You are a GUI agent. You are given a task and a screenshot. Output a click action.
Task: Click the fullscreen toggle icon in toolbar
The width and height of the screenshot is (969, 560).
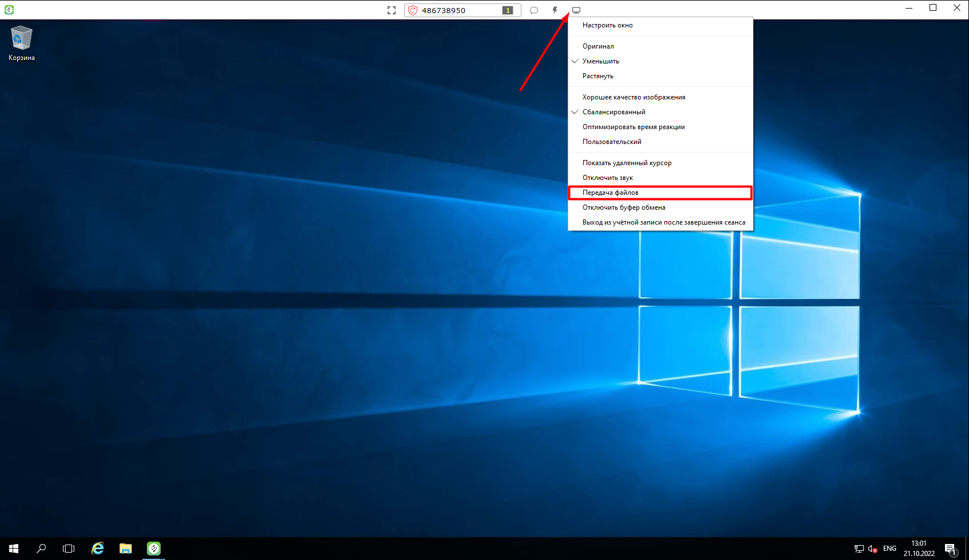[x=392, y=10]
